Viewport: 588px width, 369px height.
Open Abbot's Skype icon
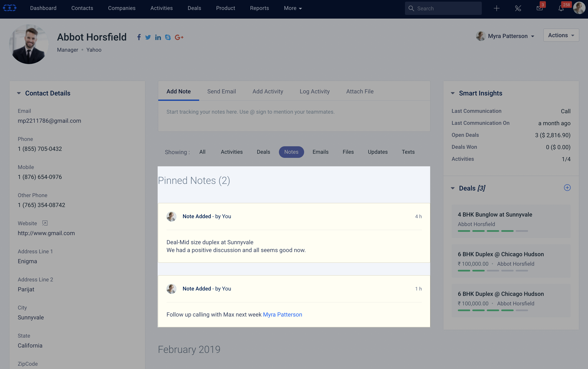tap(168, 37)
